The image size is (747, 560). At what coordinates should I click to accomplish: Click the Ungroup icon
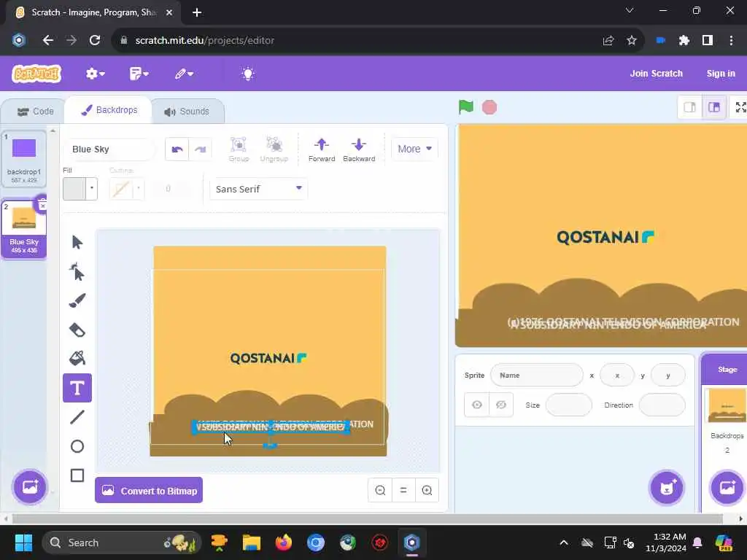(x=274, y=149)
